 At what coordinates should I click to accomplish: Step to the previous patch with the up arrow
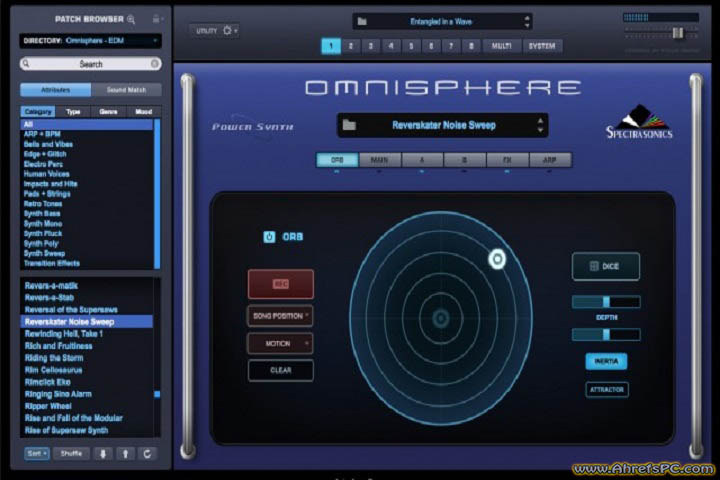click(125, 454)
